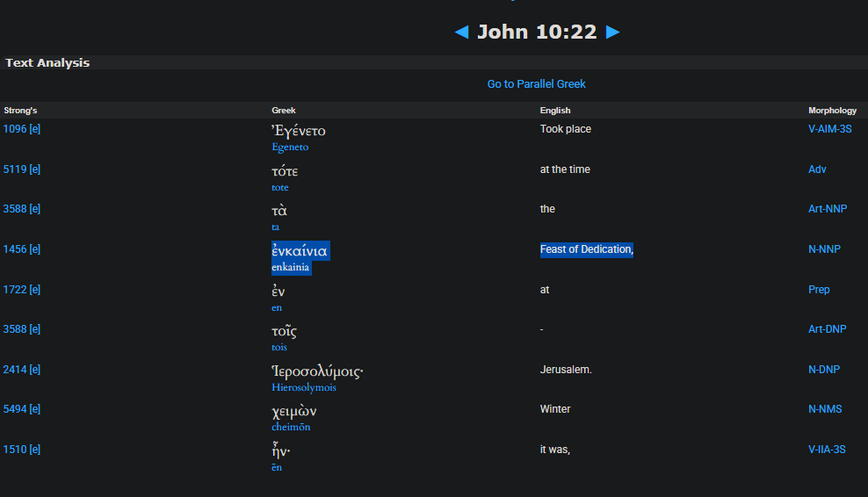Open the N-DNP morphology link

coord(824,370)
